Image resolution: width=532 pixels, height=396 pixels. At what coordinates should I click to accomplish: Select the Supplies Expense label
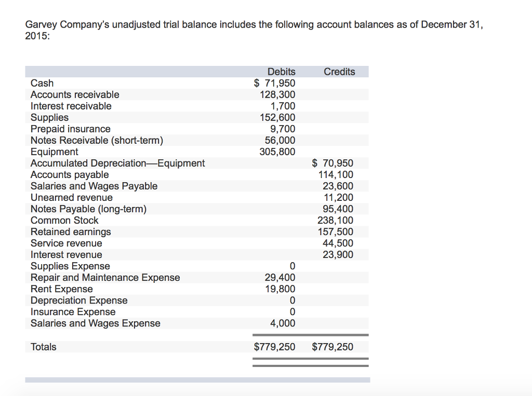click(x=70, y=266)
